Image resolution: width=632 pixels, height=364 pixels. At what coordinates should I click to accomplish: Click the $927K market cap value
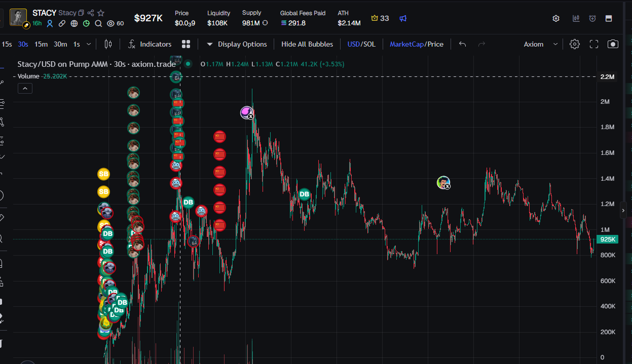[148, 18]
